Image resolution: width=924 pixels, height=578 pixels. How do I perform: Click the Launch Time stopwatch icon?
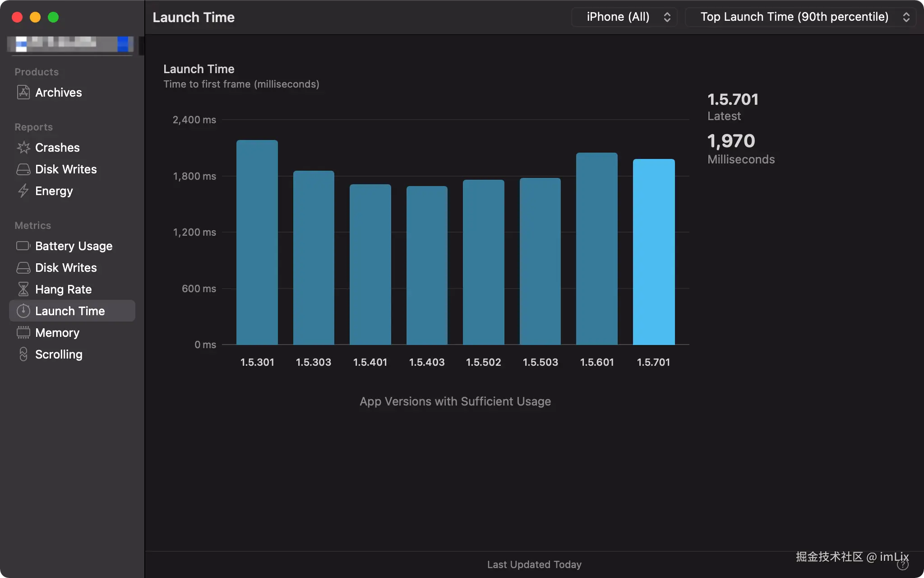point(23,311)
